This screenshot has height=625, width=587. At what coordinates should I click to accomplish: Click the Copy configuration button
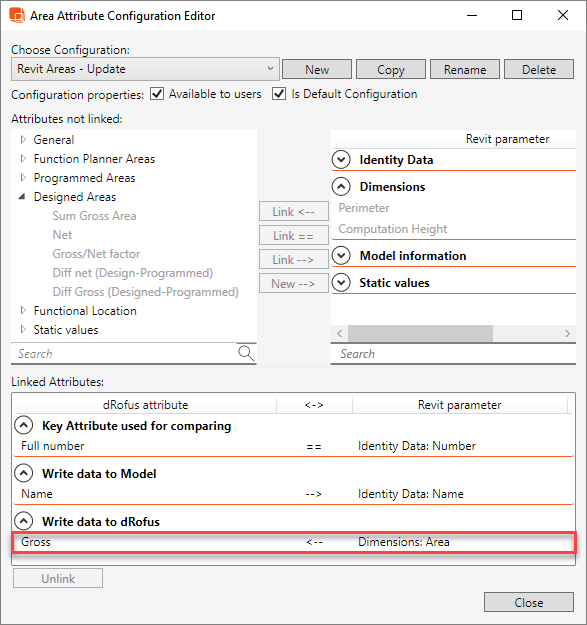pos(391,69)
